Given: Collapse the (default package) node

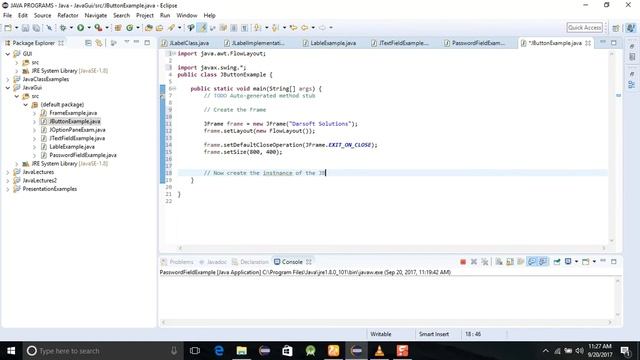Looking at the screenshot, I should pyautogui.click(x=26, y=105).
